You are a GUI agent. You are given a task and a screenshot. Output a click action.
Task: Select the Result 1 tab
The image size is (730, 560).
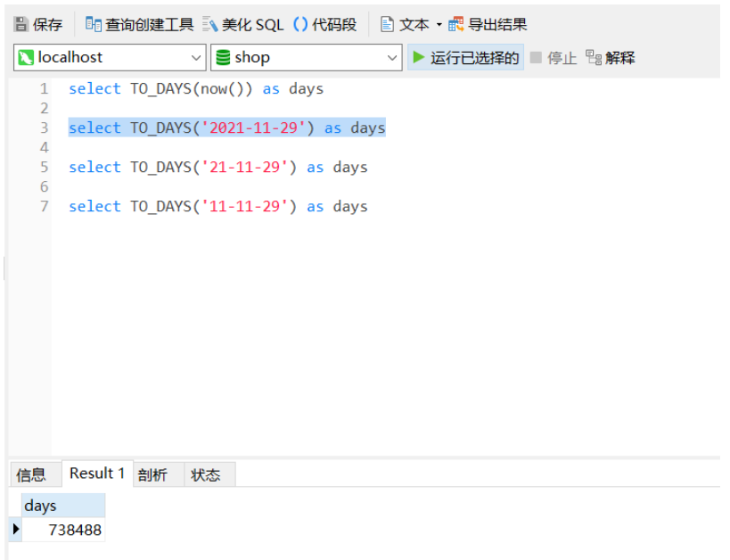click(96, 474)
